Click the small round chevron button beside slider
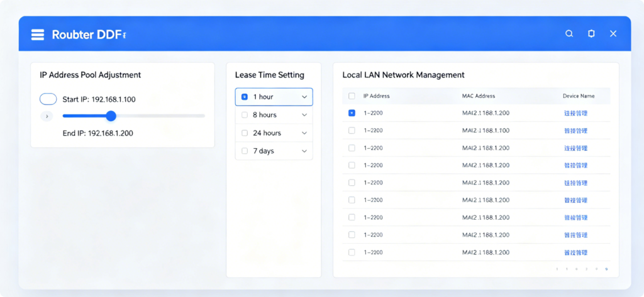This screenshot has width=644, height=297. pos(47,117)
